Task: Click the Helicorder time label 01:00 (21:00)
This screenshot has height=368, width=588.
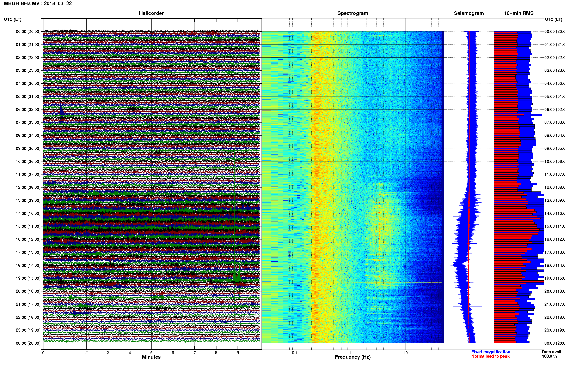Action: point(28,44)
